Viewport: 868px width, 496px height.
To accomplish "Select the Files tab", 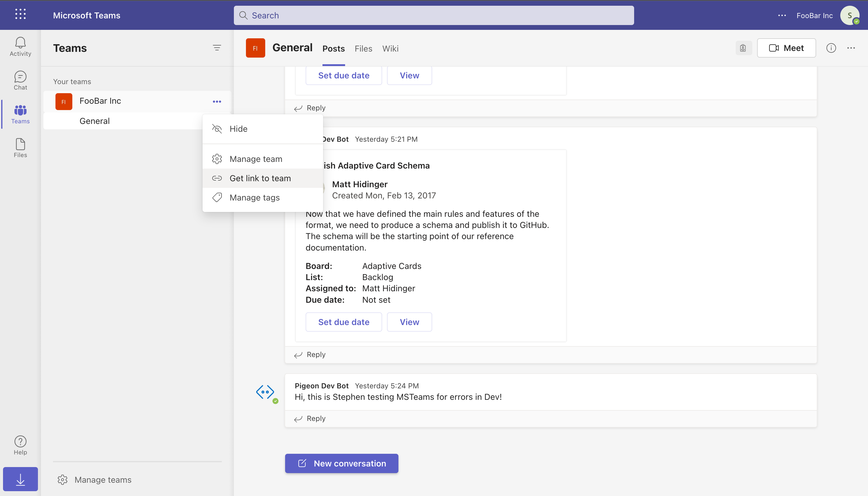I will (x=364, y=48).
